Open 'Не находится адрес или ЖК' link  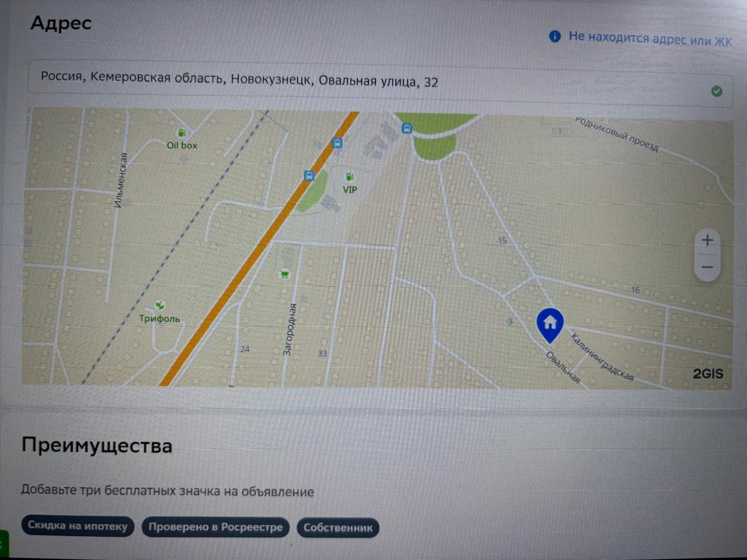(650, 39)
